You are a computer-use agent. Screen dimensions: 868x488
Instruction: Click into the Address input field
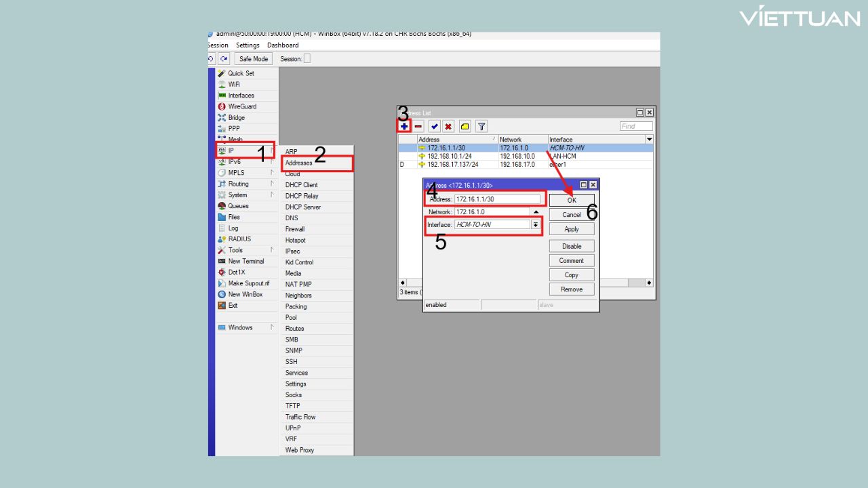click(497, 199)
